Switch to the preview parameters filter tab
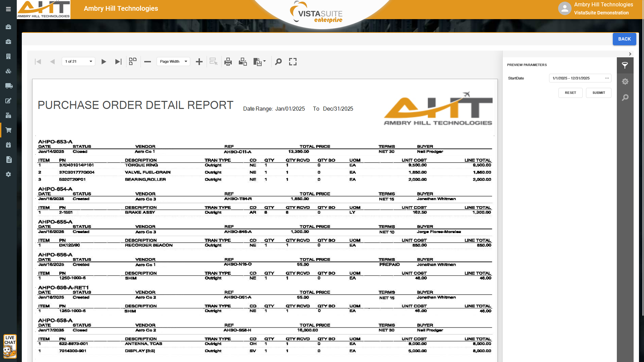The height and width of the screenshot is (362, 644). click(x=625, y=65)
